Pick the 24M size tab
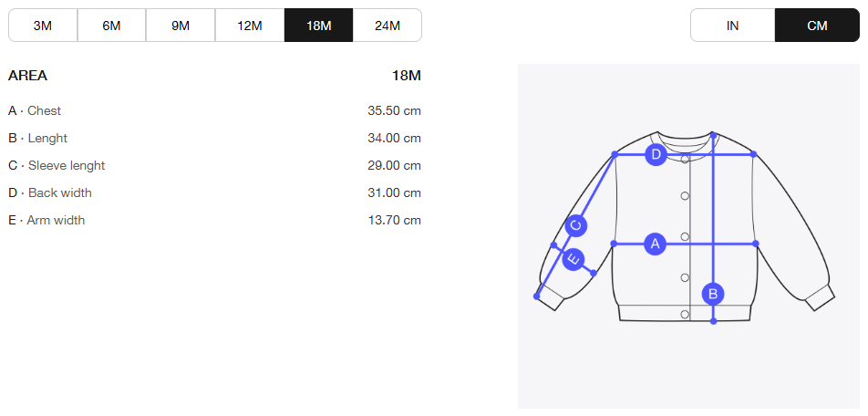Image resolution: width=868 pixels, height=416 pixels. [387, 26]
